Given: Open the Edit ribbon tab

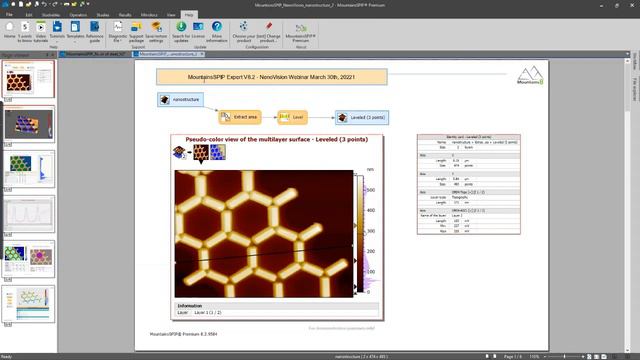Looking at the screenshot, I should point(29,15).
